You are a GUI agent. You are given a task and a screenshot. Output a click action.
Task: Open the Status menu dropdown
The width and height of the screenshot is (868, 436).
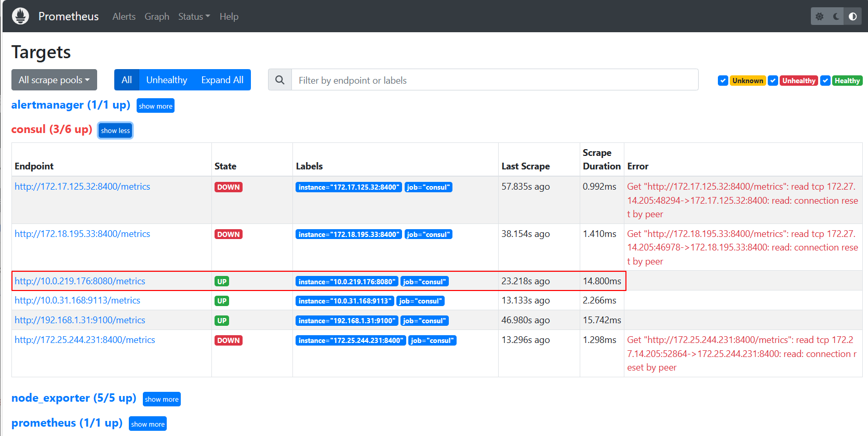pos(194,17)
